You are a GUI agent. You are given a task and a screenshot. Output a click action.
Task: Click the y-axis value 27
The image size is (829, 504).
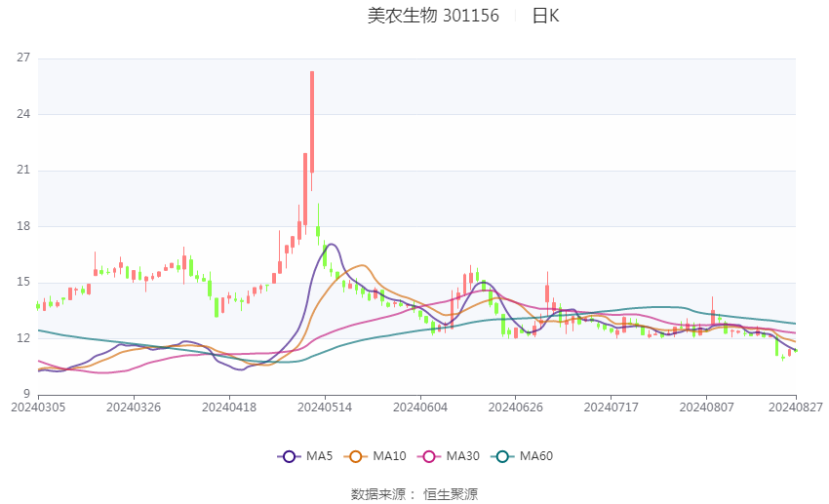tap(23, 58)
